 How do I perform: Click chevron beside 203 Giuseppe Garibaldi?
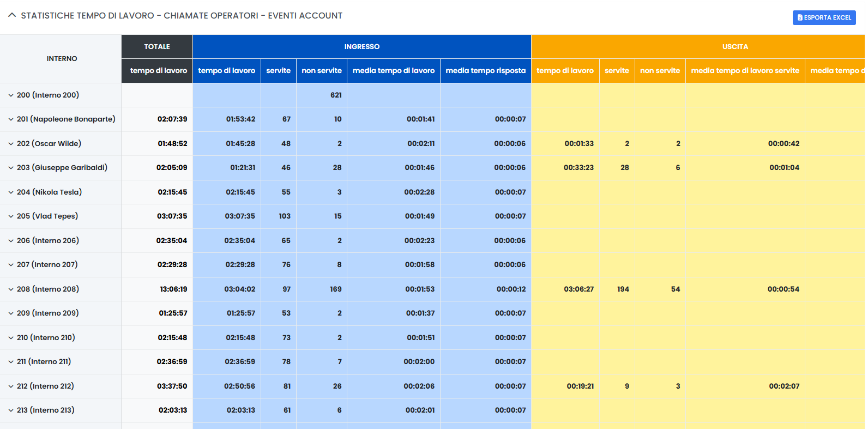coord(11,168)
